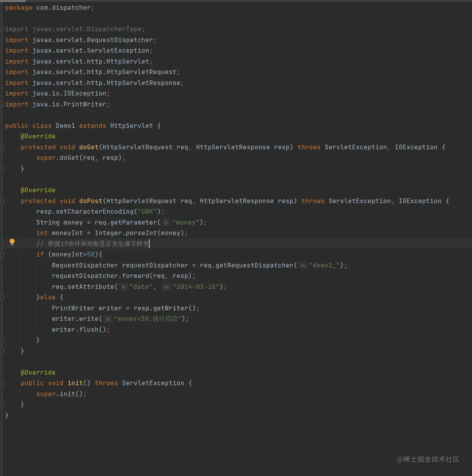Image resolution: width=472 pixels, height=476 pixels.
Task: Click import java.io.IOException line
Action: point(57,94)
